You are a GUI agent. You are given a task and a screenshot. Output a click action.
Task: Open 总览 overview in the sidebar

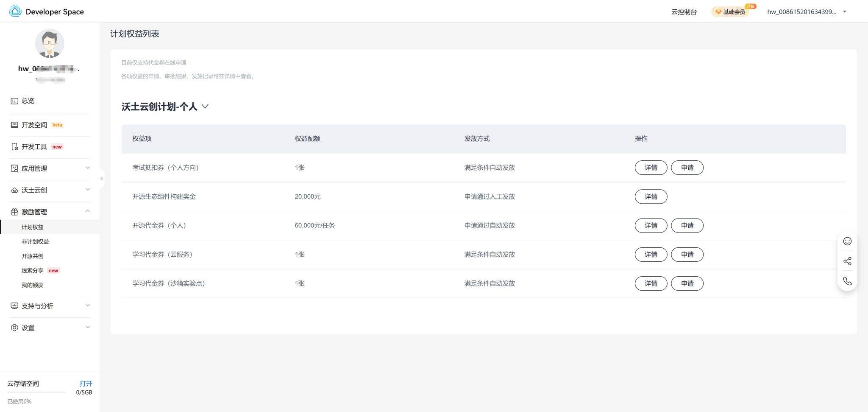coord(28,101)
